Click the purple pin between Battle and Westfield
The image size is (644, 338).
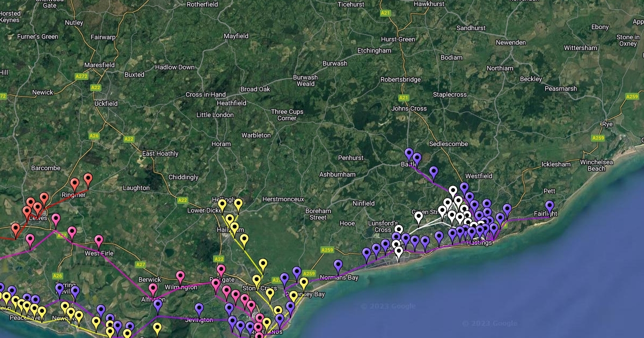434,172
